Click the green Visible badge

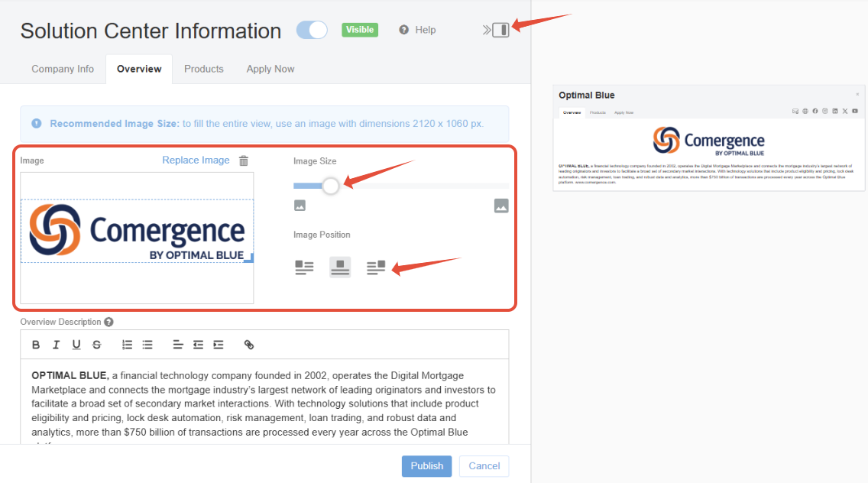tap(360, 30)
